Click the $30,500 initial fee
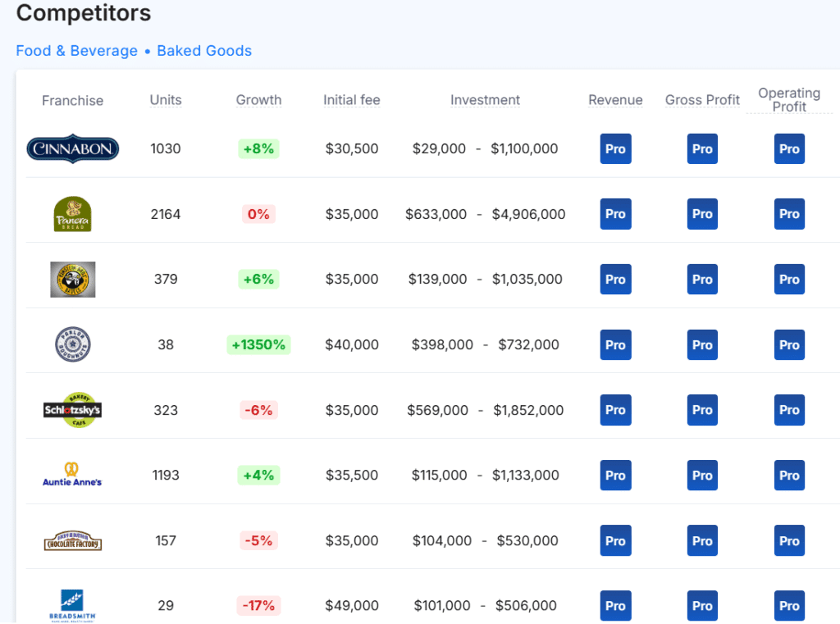The width and height of the screenshot is (840, 624). pyautogui.click(x=352, y=149)
